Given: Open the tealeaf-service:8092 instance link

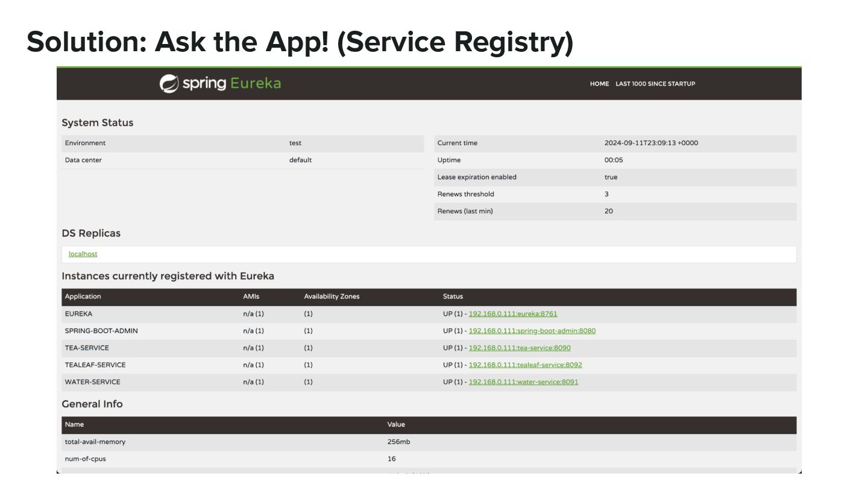Looking at the screenshot, I should tap(525, 364).
